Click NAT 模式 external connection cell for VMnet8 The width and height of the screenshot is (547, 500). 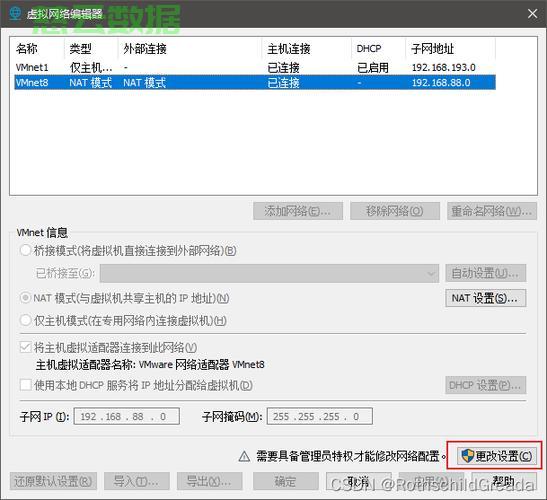point(144,83)
